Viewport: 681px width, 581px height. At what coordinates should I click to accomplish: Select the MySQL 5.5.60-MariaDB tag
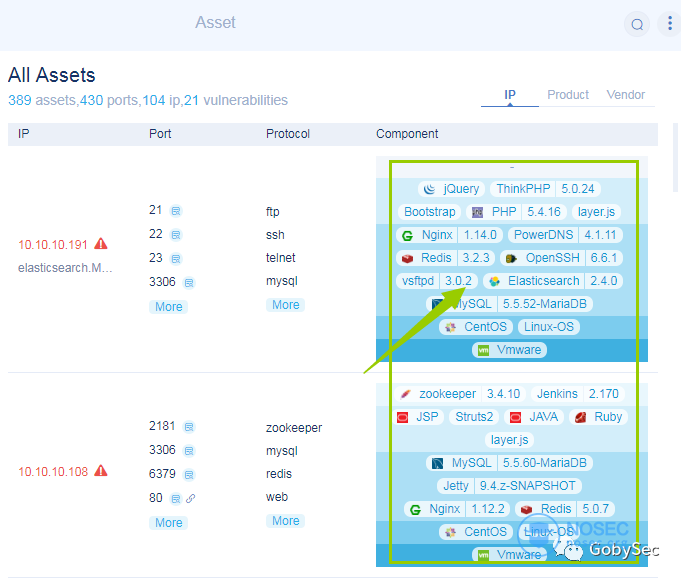[509, 463]
